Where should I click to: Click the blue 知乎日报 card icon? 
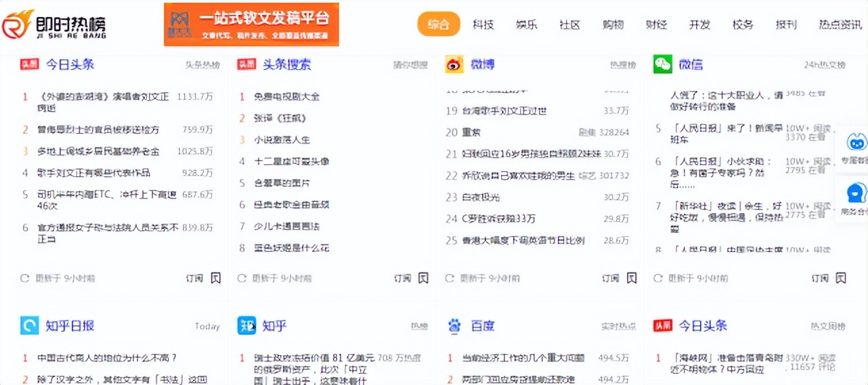coord(30,326)
